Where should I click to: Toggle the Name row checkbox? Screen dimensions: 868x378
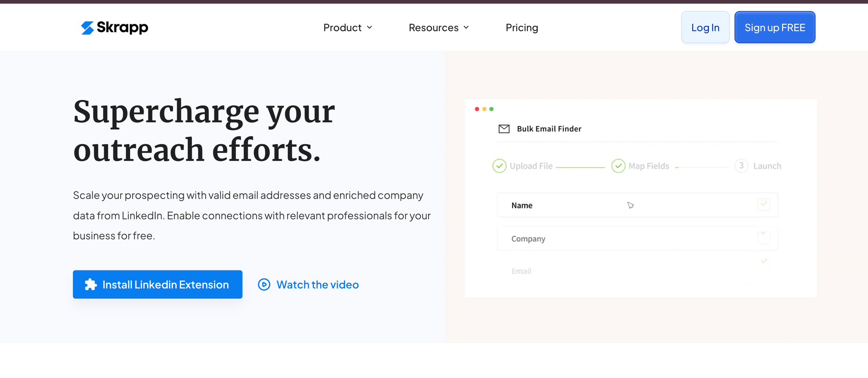coord(763,204)
